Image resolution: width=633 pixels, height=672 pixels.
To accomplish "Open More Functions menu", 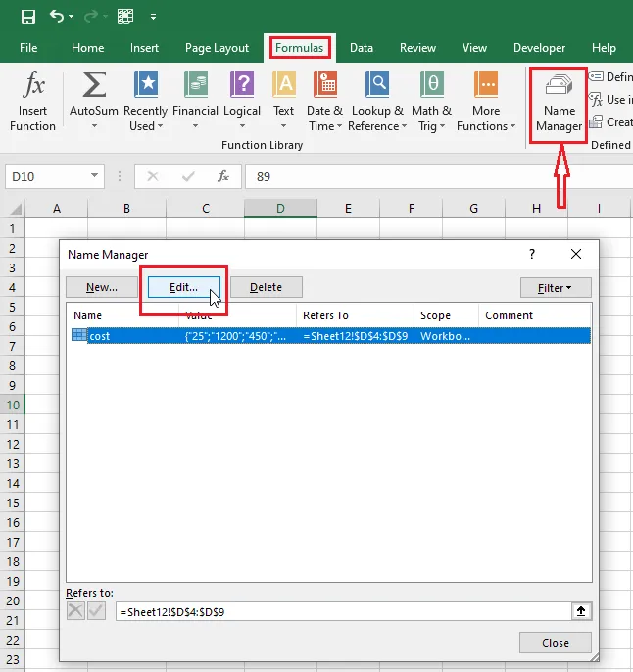I will pyautogui.click(x=486, y=101).
